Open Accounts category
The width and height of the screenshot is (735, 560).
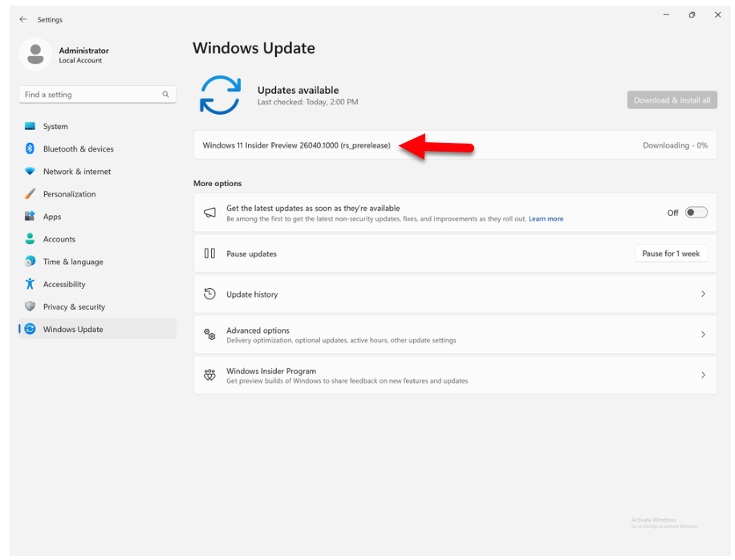pyautogui.click(x=98, y=238)
